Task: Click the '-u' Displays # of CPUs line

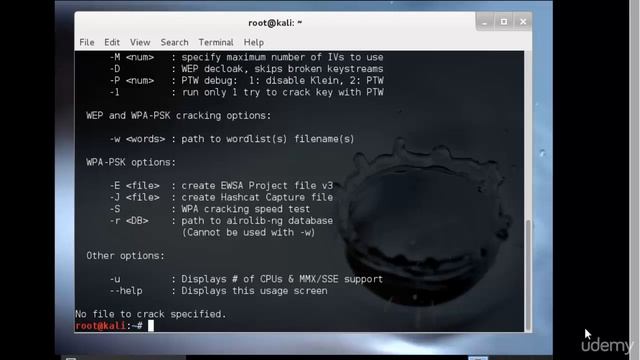Action: click(246, 279)
